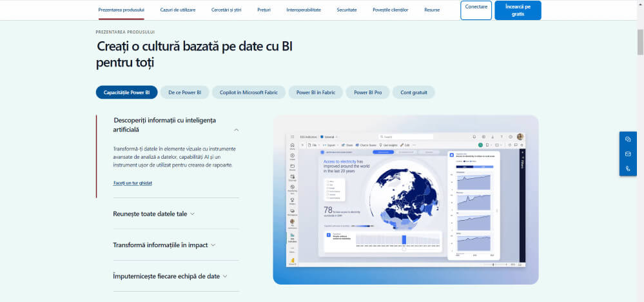Click the phone call contact icon
The width and height of the screenshot is (644, 302).
628,168
